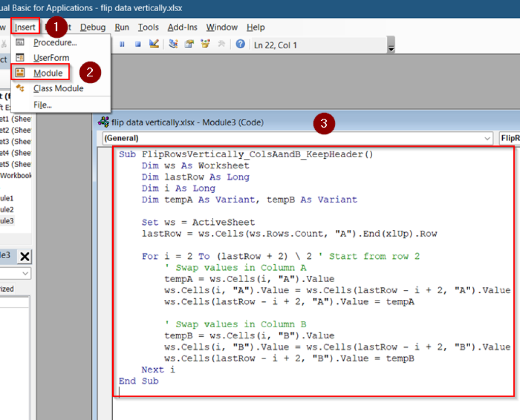Select UserForm in Insert menu
The image size is (520, 420).
click(x=51, y=58)
